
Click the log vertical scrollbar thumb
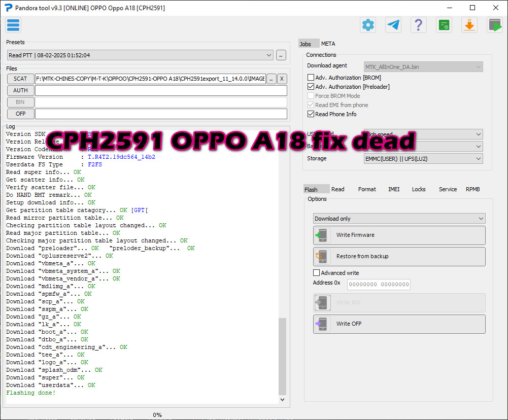282,356
